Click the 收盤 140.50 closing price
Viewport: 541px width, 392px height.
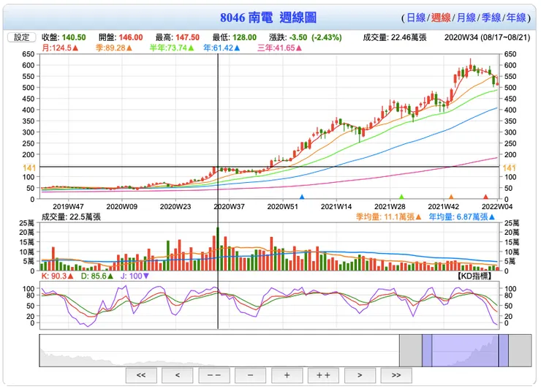pyautogui.click(x=64, y=37)
